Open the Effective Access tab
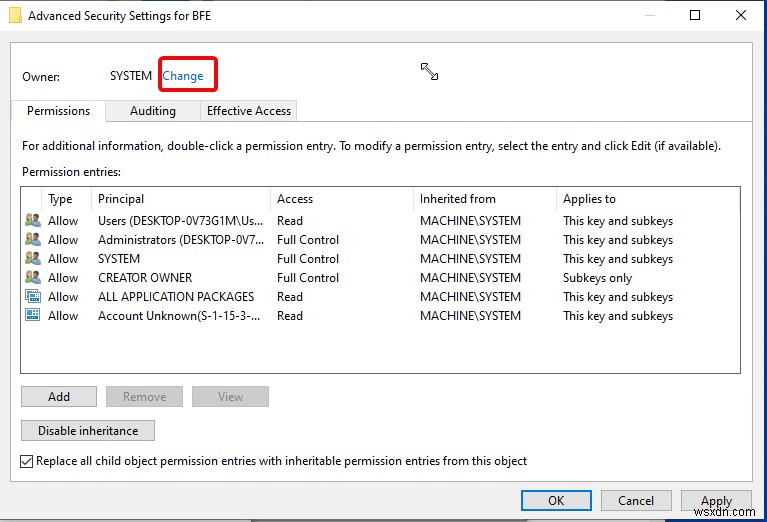This screenshot has height=522, width=767. (x=249, y=111)
